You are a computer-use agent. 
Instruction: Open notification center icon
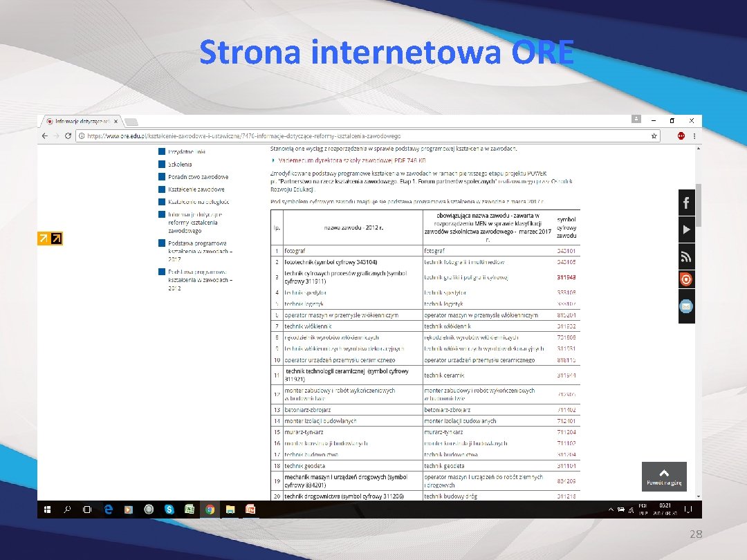point(688,510)
